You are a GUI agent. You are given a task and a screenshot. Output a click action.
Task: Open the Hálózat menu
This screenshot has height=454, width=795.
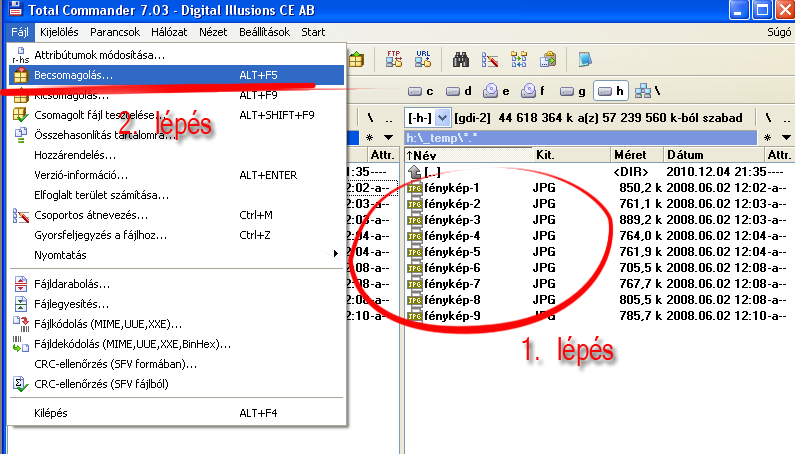pyautogui.click(x=169, y=32)
